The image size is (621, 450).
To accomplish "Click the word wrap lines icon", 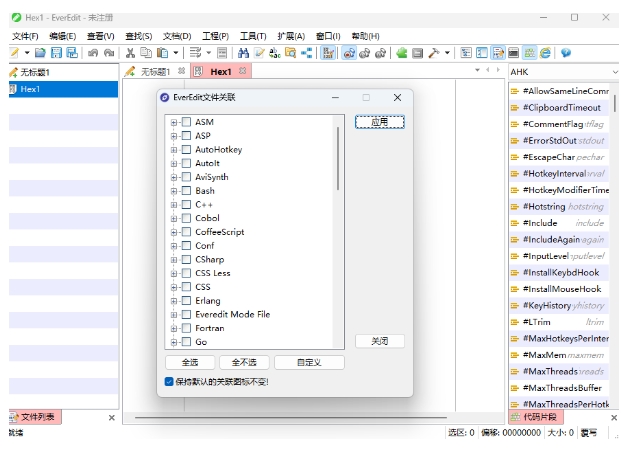I will coord(196,53).
